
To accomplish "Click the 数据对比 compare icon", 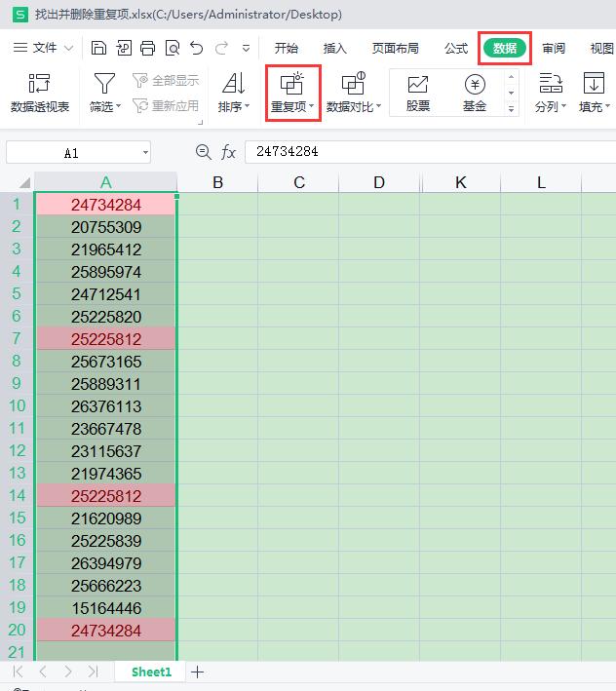I will (354, 83).
